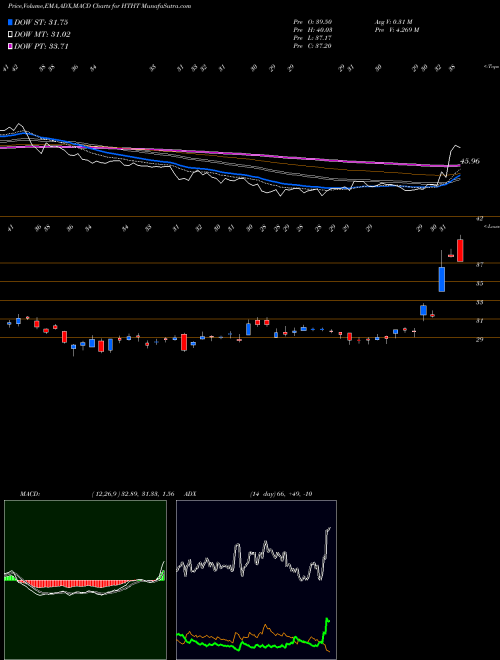Image resolution: width=500 pixels, height=660 pixels.
Task: Click the blue DOW ST legend swatch
Action: tap(10, 22)
